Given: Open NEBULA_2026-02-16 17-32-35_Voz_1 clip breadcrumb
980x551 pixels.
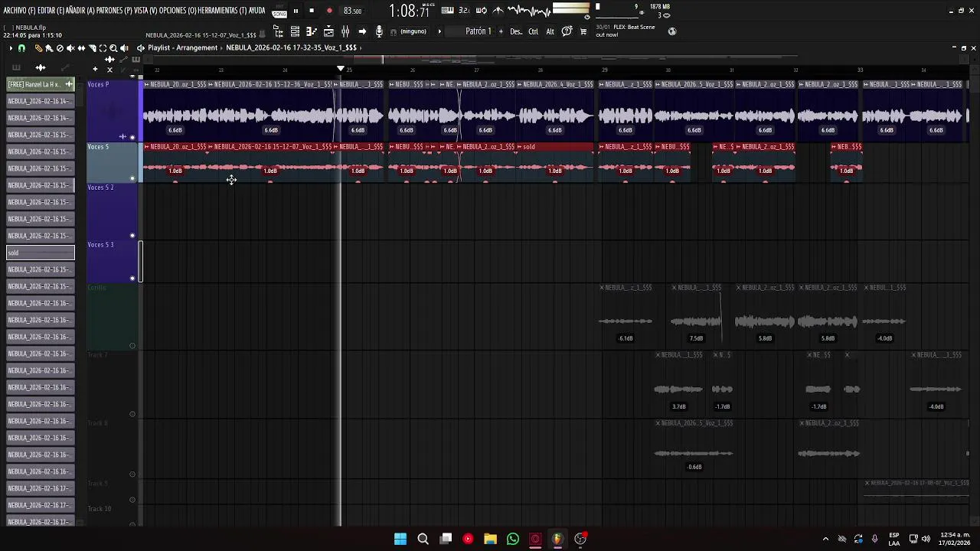Looking at the screenshot, I should click(x=291, y=48).
